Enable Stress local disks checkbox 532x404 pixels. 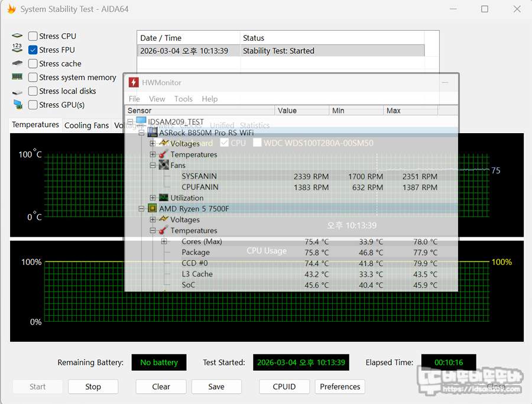(33, 91)
